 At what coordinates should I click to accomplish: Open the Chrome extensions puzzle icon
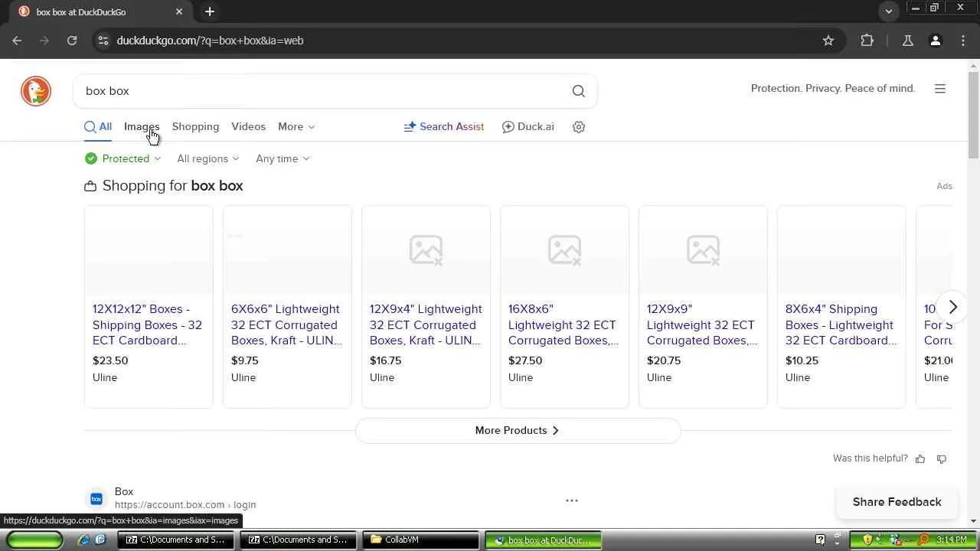(x=867, y=41)
